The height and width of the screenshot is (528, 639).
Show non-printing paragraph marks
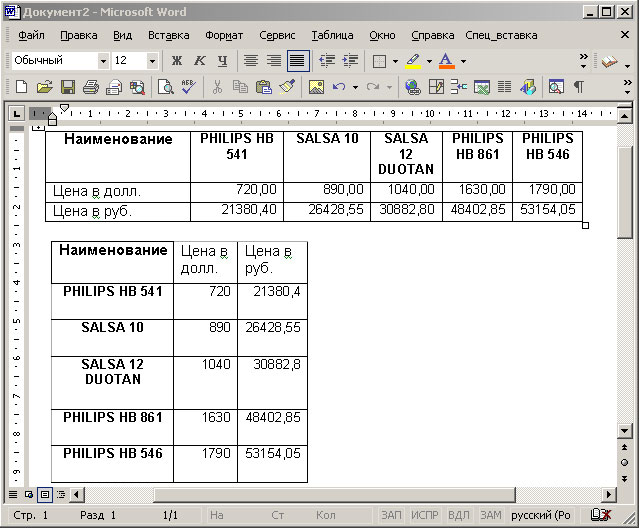(x=579, y=87)
